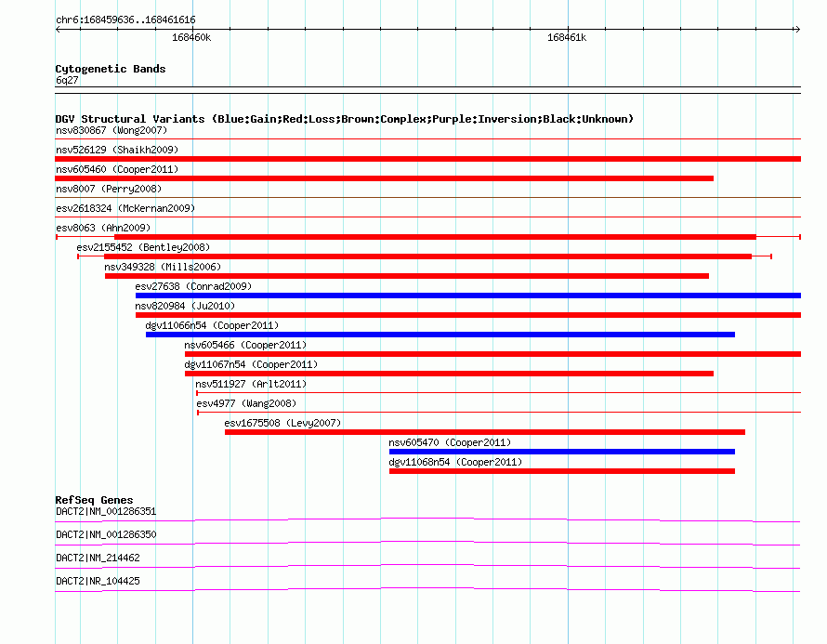Screen dimensions: 827x644
Task: Select the nsv349328 (Mills2006) red bar
Action: pyautogui.click(x=407, y=276)
